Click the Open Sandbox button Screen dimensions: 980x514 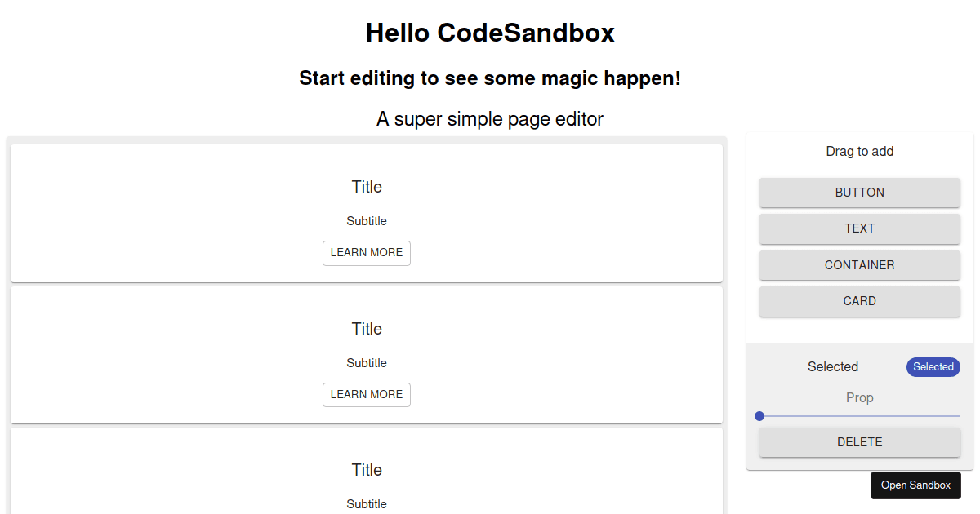click(x=915, y=485)
